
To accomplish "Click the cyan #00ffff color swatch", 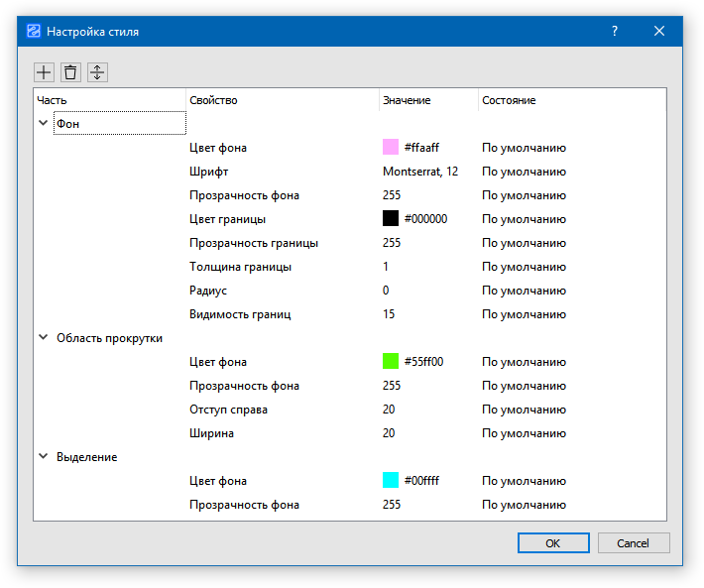I will (x=391, y=481).
